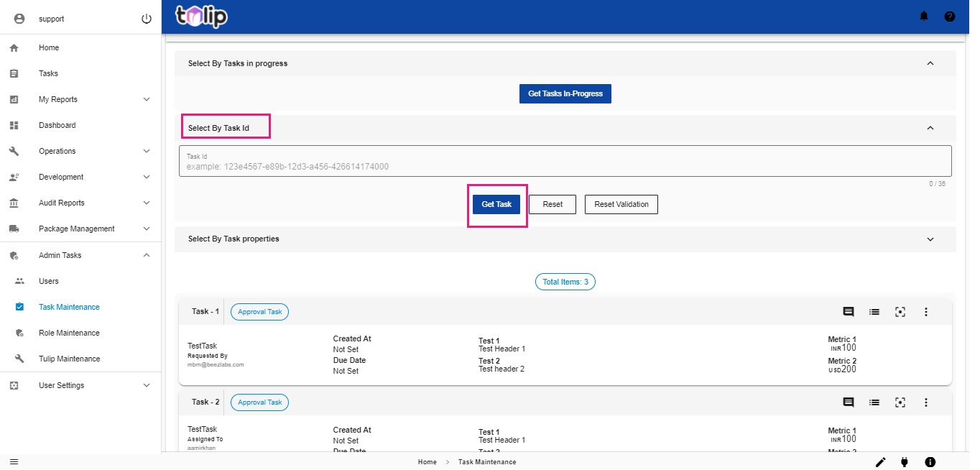The height and width of the screenshot is (470, 980).
Task: Click the Home house icon in sidebar
Action: (x=14, y=47)
